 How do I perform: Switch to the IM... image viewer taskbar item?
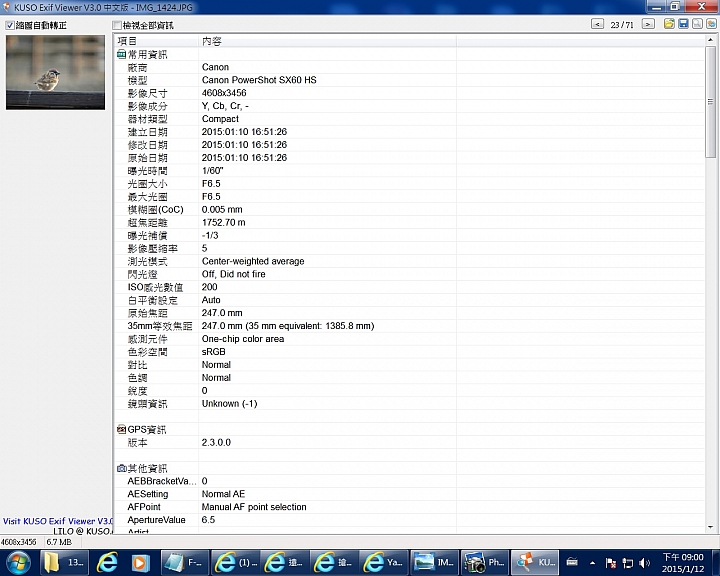point(434,563)
